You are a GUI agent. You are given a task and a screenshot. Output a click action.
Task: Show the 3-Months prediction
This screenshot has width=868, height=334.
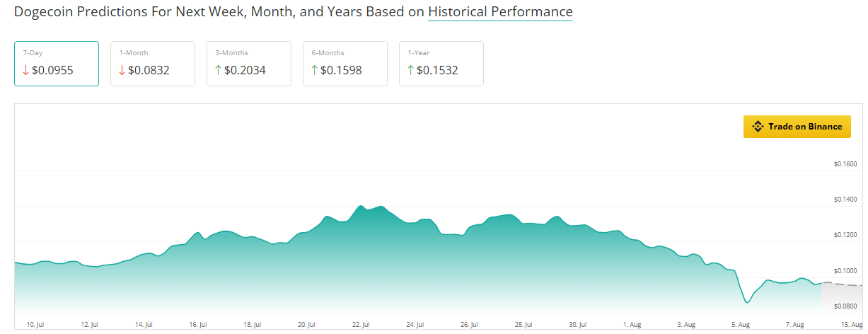[x=249, y=64]
